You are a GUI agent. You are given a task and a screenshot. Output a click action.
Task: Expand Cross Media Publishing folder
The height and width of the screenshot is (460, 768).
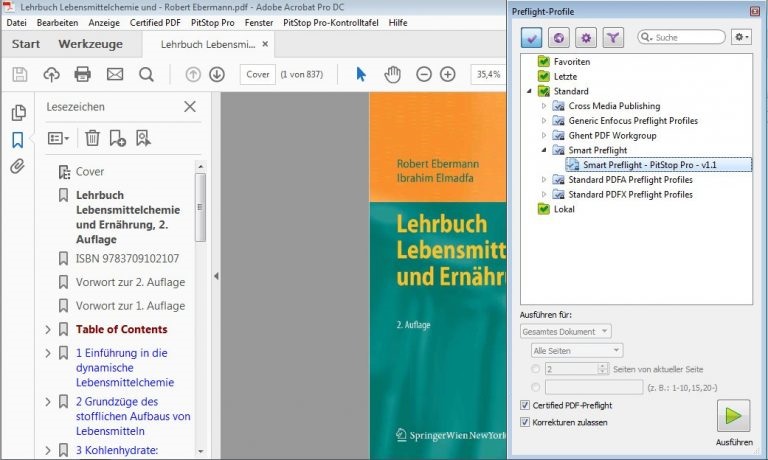point(544,106)
